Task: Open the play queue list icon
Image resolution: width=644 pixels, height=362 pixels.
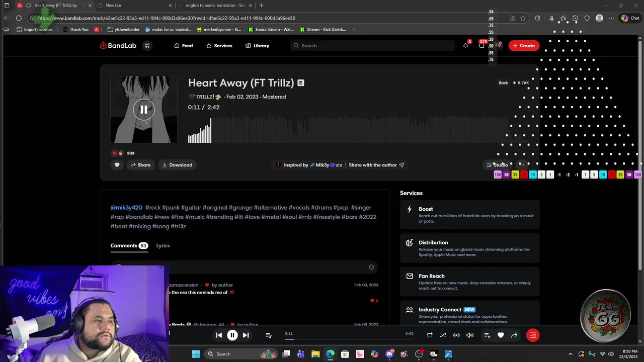Action: [269, 335]
